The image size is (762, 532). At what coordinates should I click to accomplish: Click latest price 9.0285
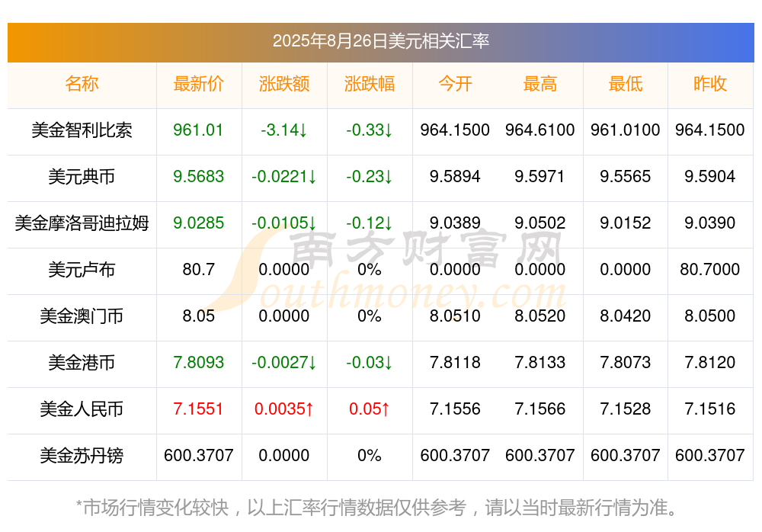(x=198, y=223)
